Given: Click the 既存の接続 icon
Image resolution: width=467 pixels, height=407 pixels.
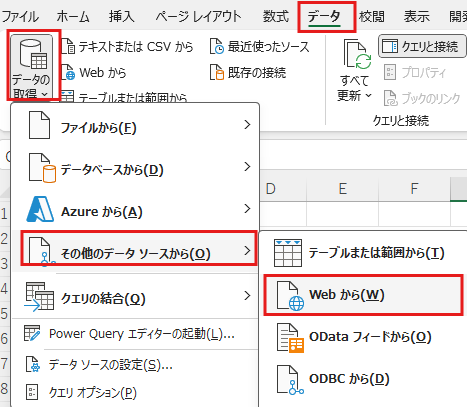Looking at the screenshot, I should 217,72.
